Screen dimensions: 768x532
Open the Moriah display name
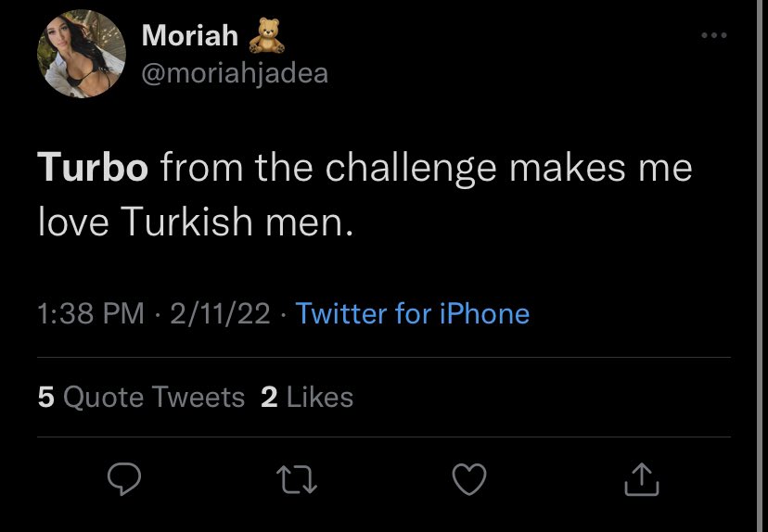[x=189, y=35]
